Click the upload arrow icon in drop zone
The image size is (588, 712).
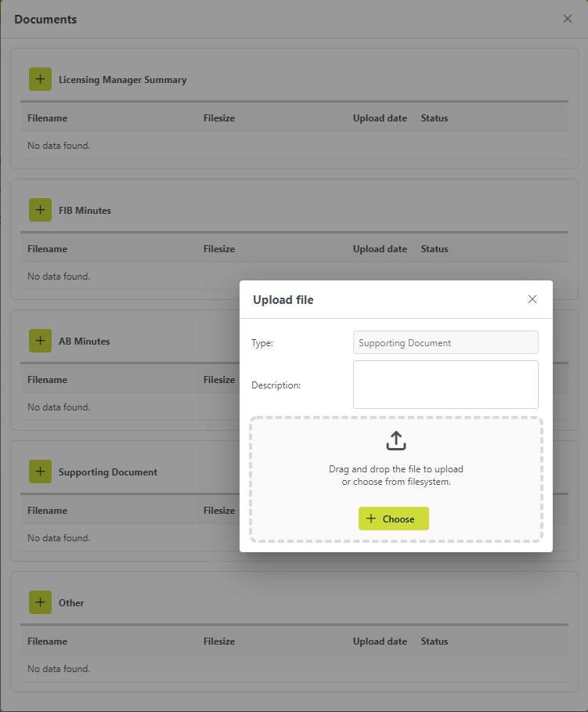(396, 440)
